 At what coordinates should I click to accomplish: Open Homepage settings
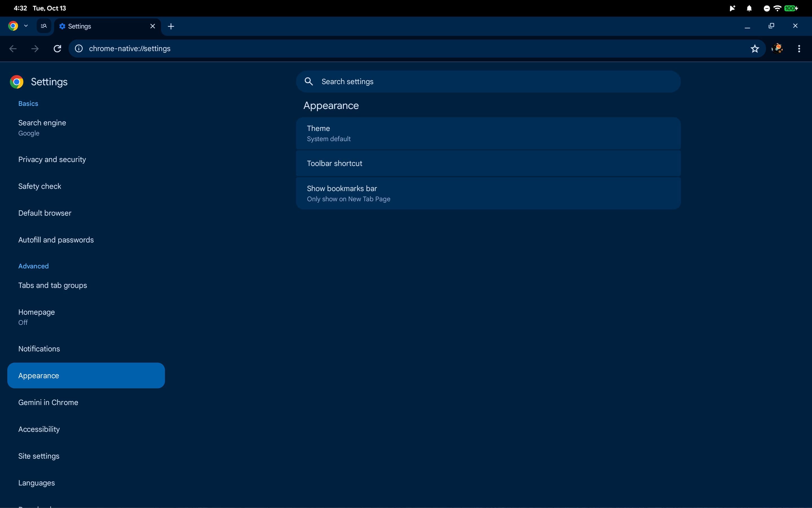(x=86, y=317)
